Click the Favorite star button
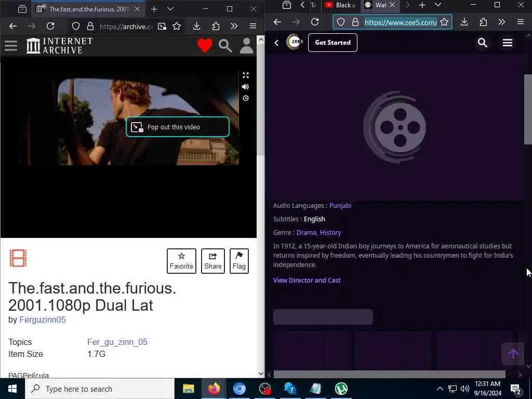Viewport: 532px width, 399px height. (181, 261)
